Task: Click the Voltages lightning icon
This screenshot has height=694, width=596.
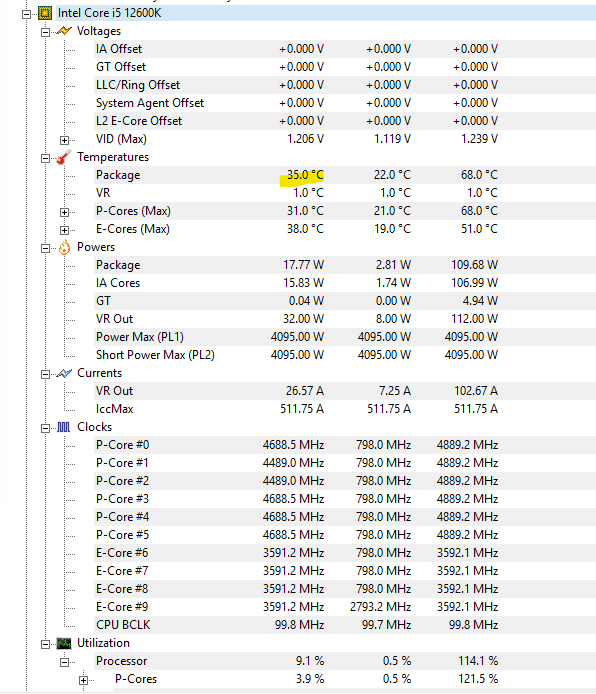Action: [64, 31]
